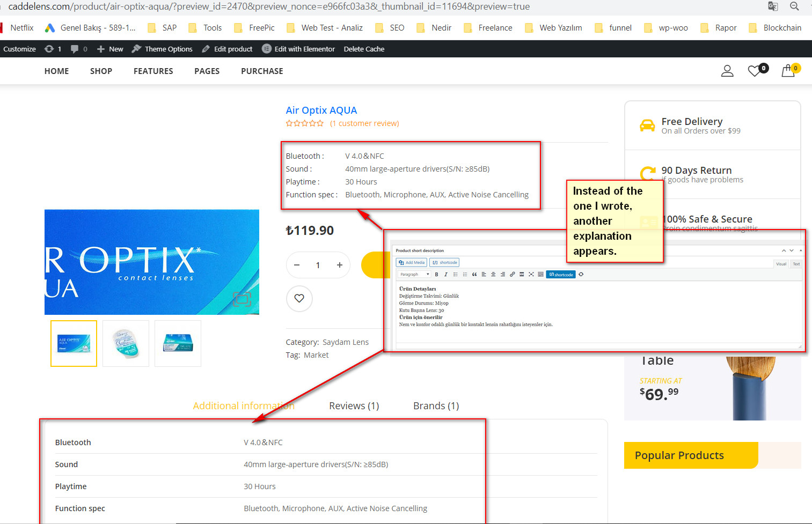
Task: Open the shopping cart icon
Action: click(x=788, y=71)
